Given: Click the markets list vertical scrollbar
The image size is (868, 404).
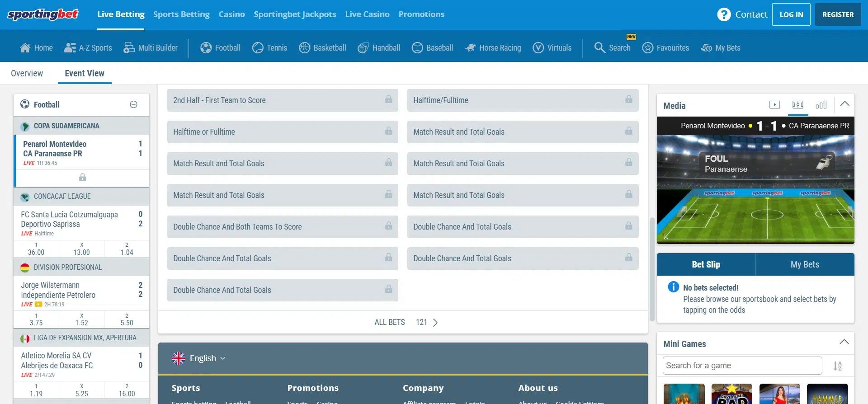Looking at the screenshot, I should pyautogui.click(x=652, y=269).
